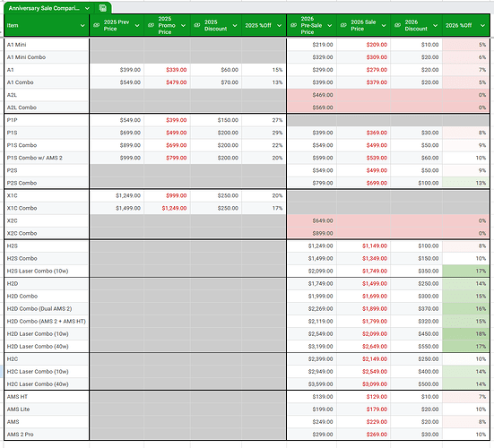Open the 2026 Discount column dropdown arrow
The image size is (494, 448).
436,25
